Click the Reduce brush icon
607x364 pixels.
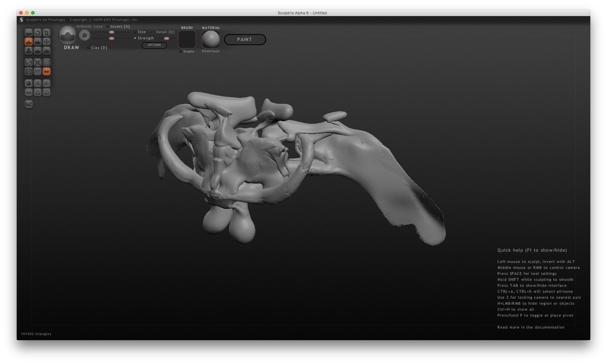[x=29, y=62]
